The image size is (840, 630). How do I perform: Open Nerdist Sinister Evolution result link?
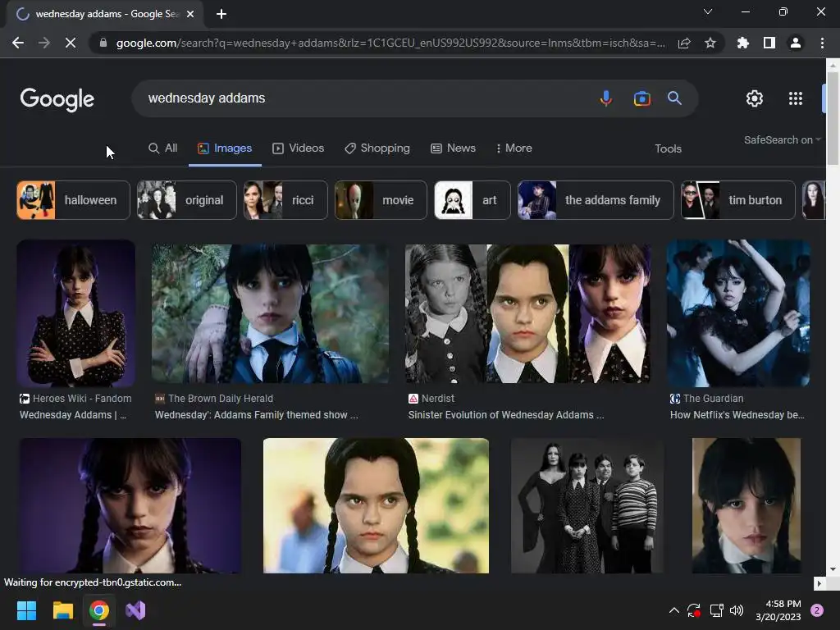(506, 407)
